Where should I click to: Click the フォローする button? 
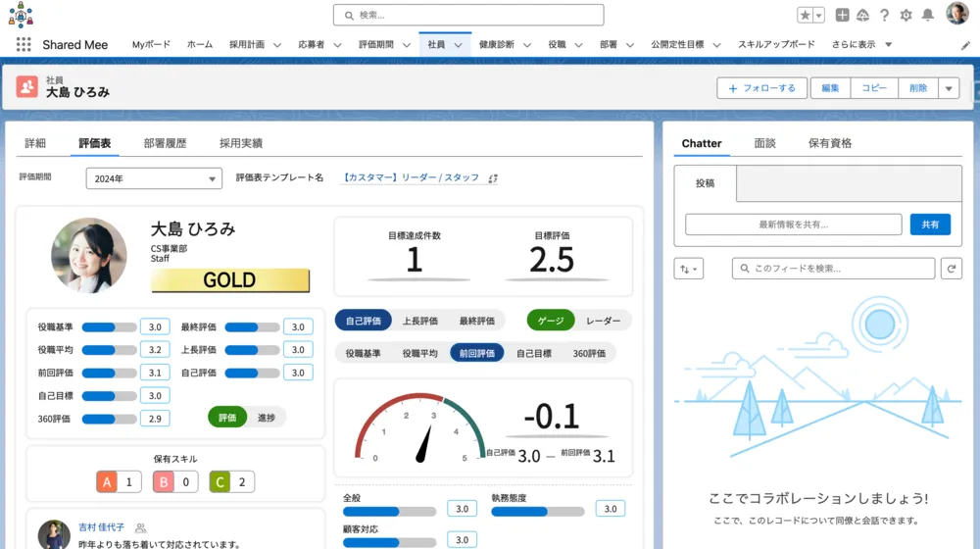click(761, 88)
